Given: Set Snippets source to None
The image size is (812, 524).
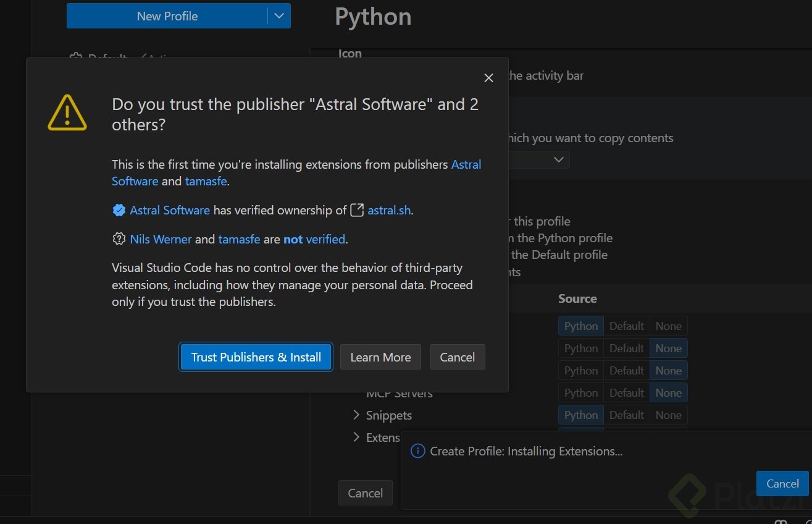Looking at the screenshot, I should [x=668, y=415].
